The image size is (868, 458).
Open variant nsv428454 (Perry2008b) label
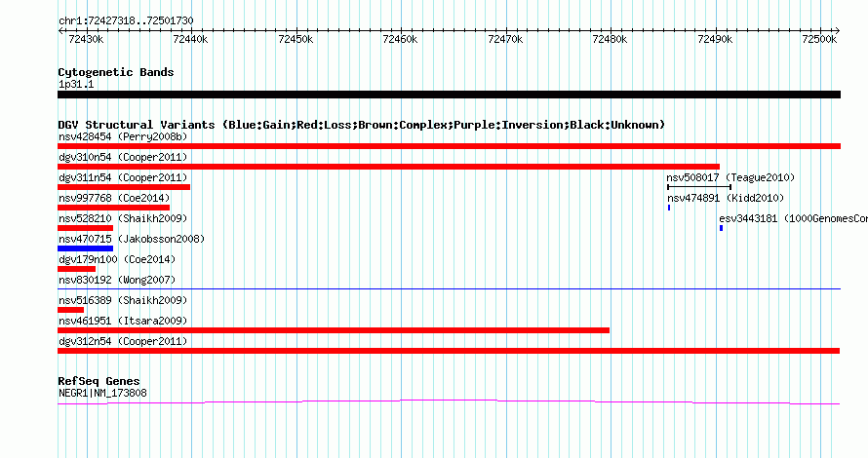click(123, 136)
